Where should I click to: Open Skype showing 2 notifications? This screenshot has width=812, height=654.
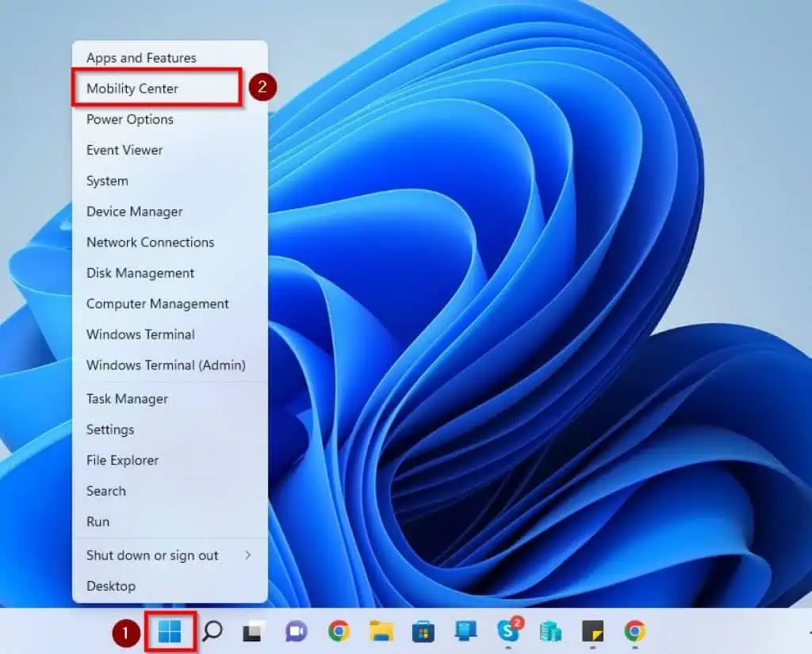pyautogui.click(x=507, y=631)
